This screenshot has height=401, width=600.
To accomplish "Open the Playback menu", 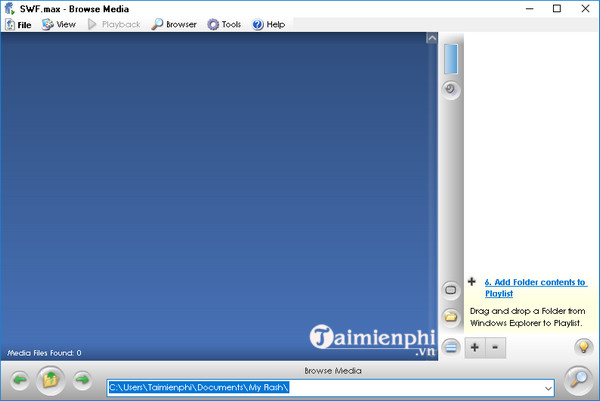I will 114,25.
